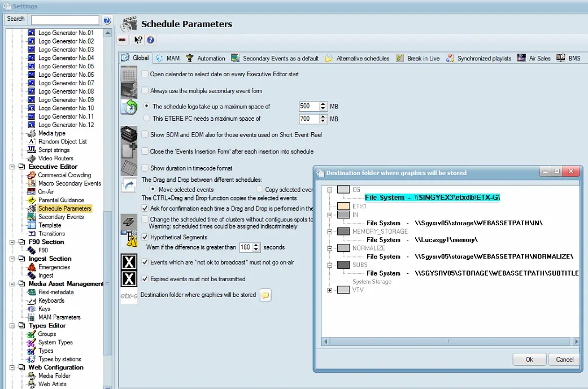This screenshot has height=389, width=588.
Task: Click Cancel in destination folder dialog
Action: point(564,360)
